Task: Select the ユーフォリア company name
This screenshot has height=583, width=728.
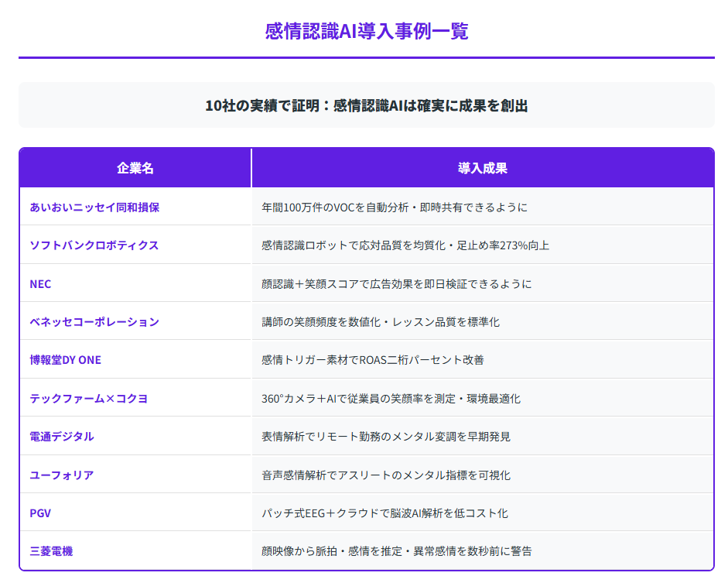Action: click(62, 475)
